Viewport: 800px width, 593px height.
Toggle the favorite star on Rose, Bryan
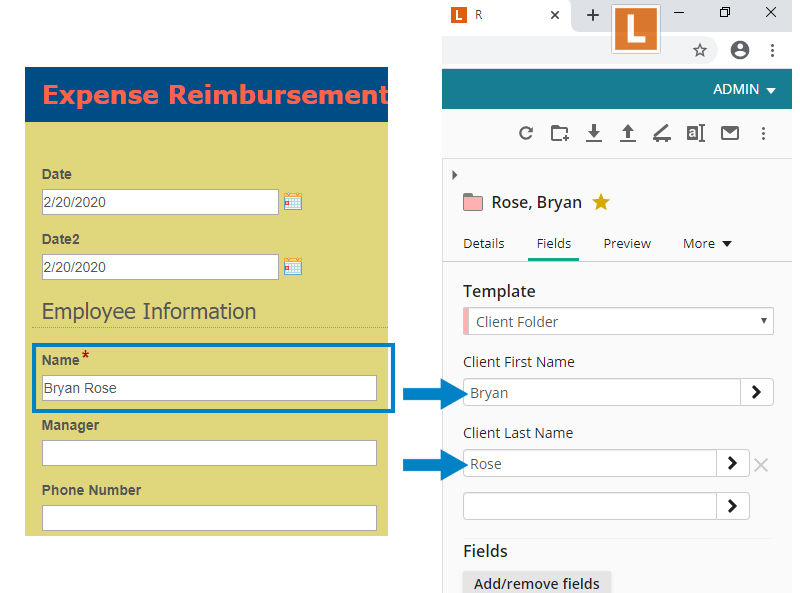tap(601, 201)
